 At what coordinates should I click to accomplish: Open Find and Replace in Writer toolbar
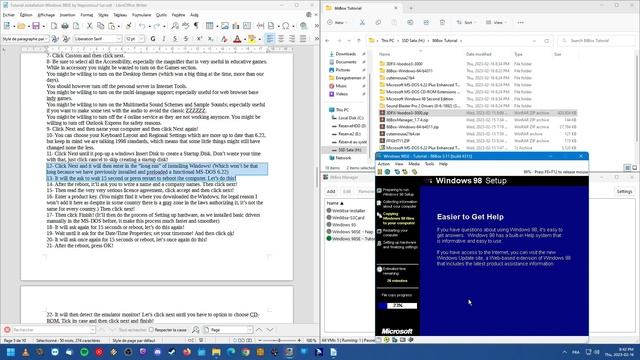coord(175,26)
